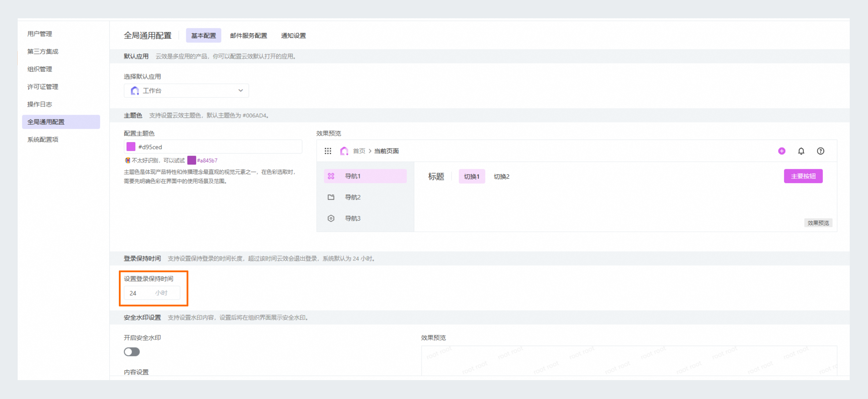
Task: Click the 标题 heading in preview
Action: click(436, 176)
